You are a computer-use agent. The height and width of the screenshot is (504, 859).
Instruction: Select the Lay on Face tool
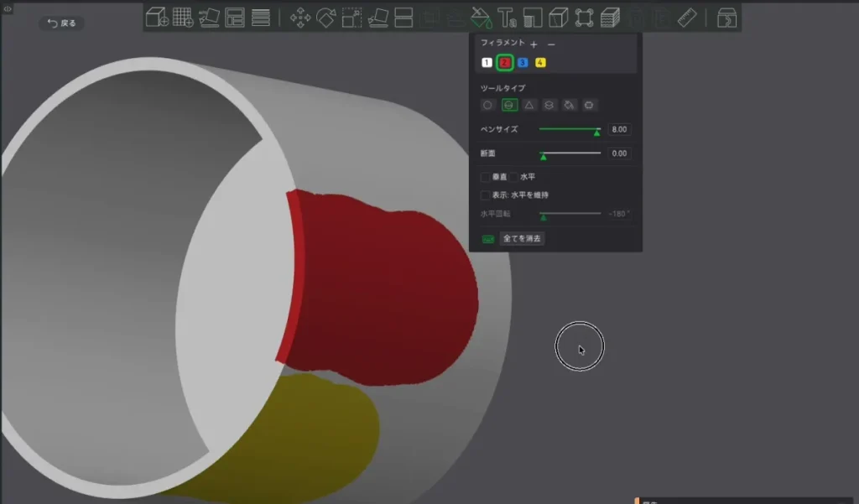pyautogui.click(x=378, y=18)
